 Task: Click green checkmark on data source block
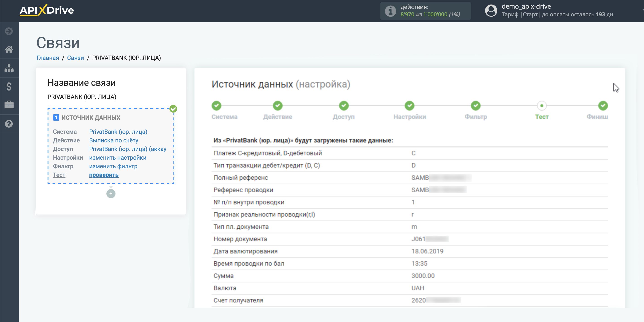[x=173, y=109]
